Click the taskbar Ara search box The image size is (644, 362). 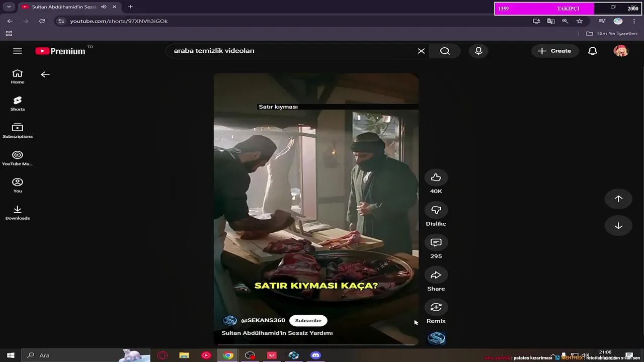point(87,355)
